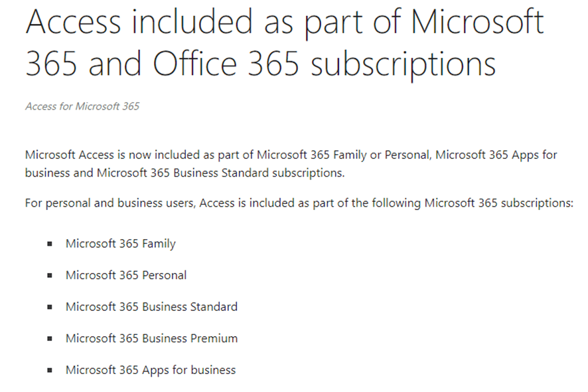Click the italic "Access for Microsoft 365" caption
Viewport: 588px width, 392px height.
[x=82, y=106]
